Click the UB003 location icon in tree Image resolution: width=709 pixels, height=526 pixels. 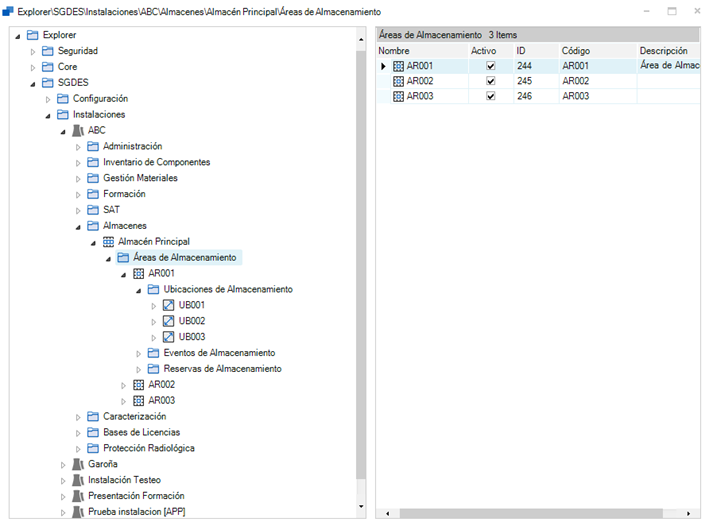tap(168, 337)
